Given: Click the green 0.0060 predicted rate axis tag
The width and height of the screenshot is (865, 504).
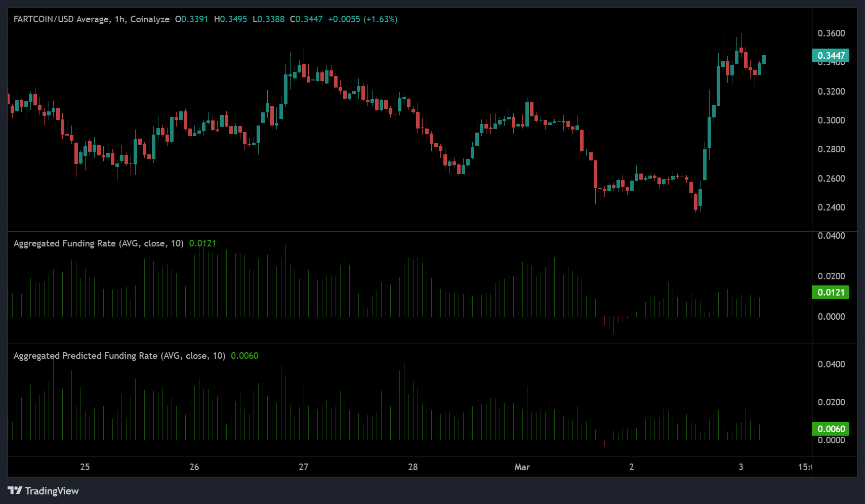Looking at the screenshot, I should pos(831,429).
